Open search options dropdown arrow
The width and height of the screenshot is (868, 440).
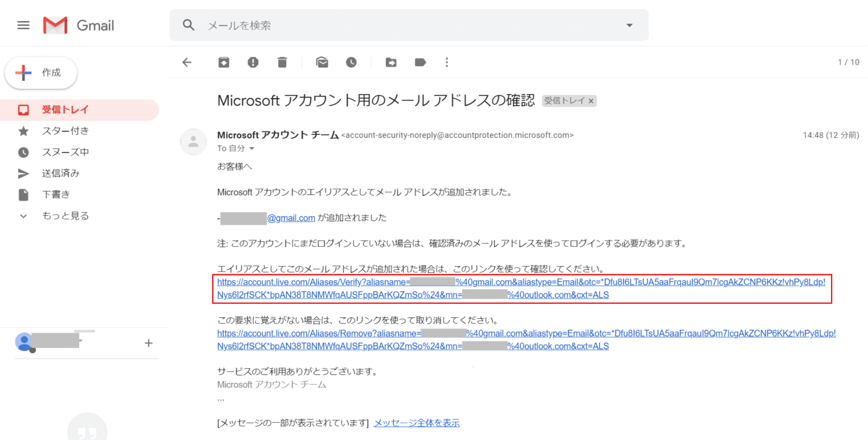tap(629, 25)
